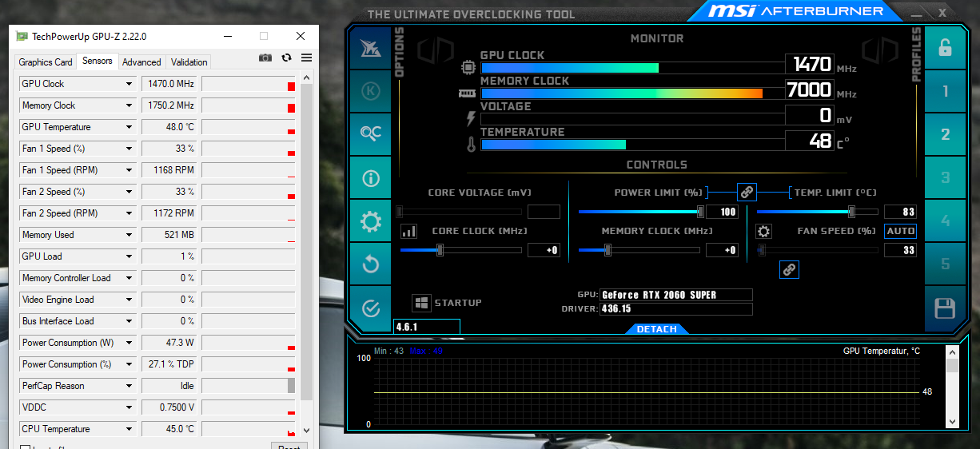The image size is (980, 449).
Task: Unlock the profiles padlock in Afterburner
Action: click(945, 48)
